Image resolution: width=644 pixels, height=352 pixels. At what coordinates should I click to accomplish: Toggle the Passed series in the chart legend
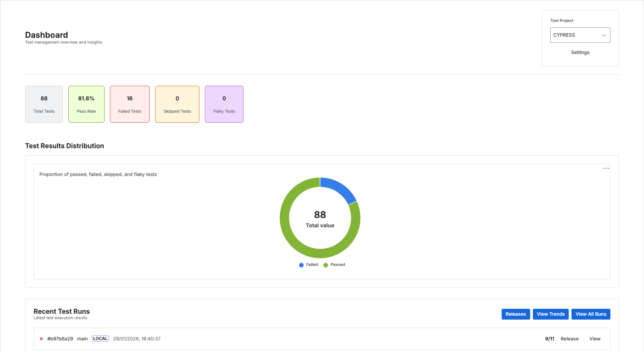pyautogui.click(x=334, y=265)
